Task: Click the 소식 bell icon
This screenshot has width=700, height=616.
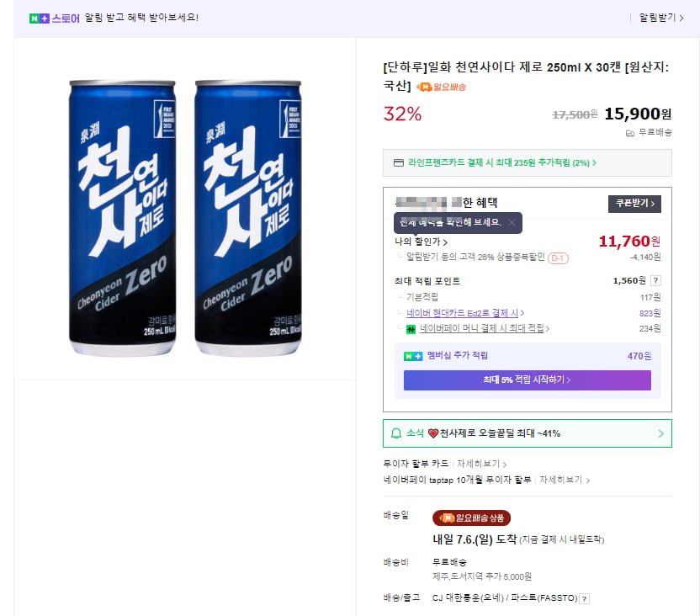Action: point(396,433)
